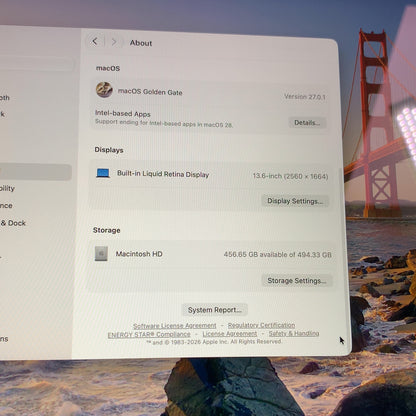Click 'Built-in Liquid Retina Display' text
Screen dimensions: 416x416
[163, 174]
